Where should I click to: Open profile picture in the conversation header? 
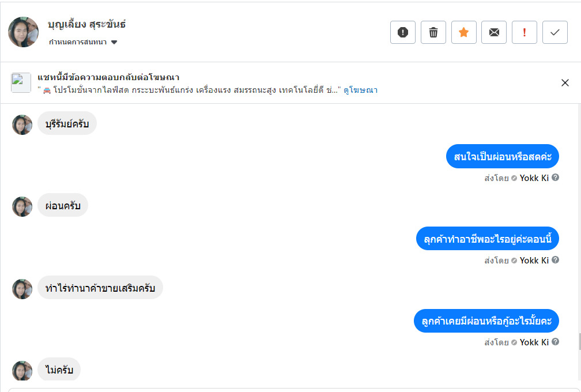(x=23, y=32)
